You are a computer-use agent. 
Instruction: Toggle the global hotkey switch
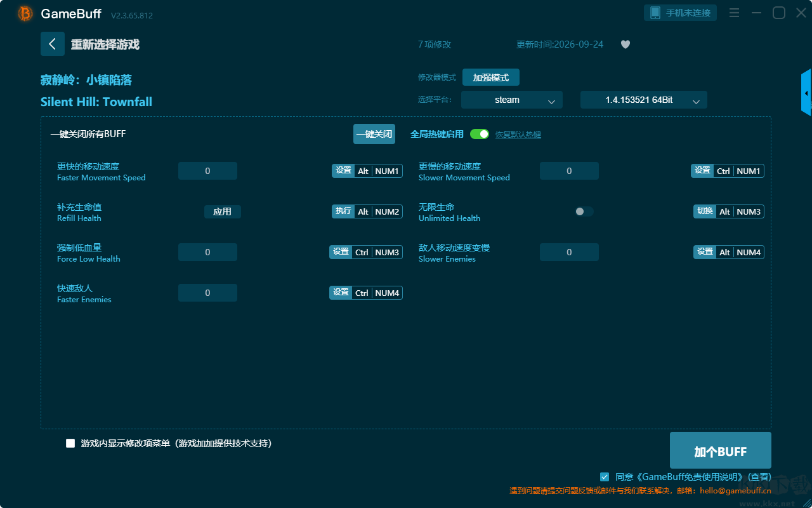click(x=480, y=134)
